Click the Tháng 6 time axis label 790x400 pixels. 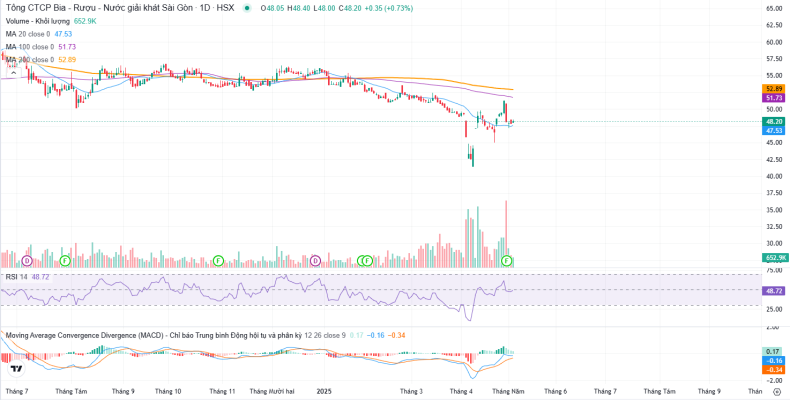[x=556, y=391]
